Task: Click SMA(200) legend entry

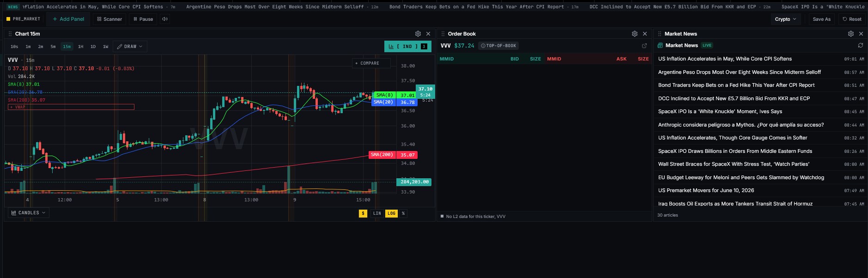Action: point(26,100)
